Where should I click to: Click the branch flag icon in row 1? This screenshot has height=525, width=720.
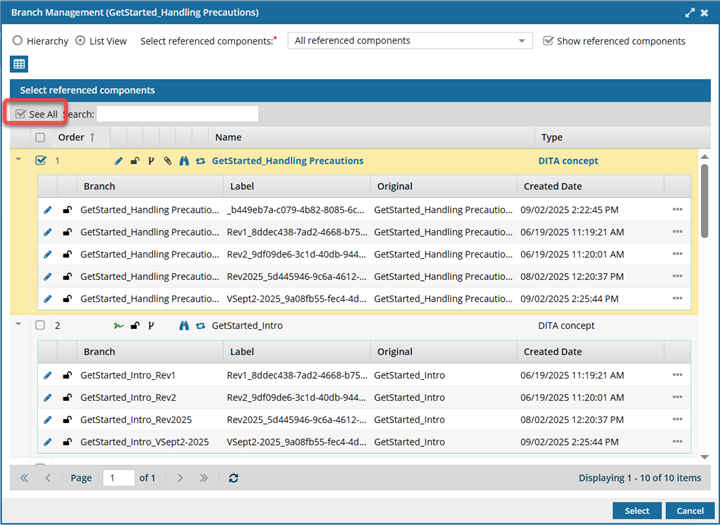pyautogui.click(x=151, y=160)
